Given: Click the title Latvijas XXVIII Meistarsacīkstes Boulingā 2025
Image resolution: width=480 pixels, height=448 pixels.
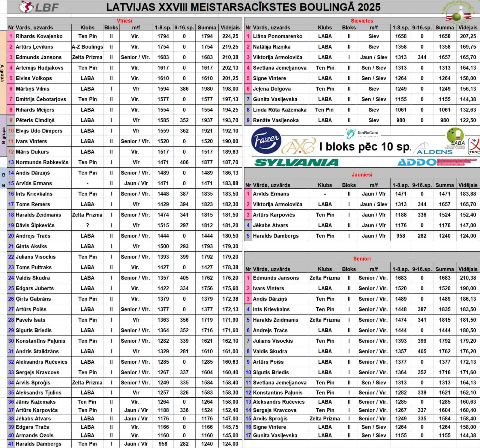Looking at the screenshot, I should 243,7.
